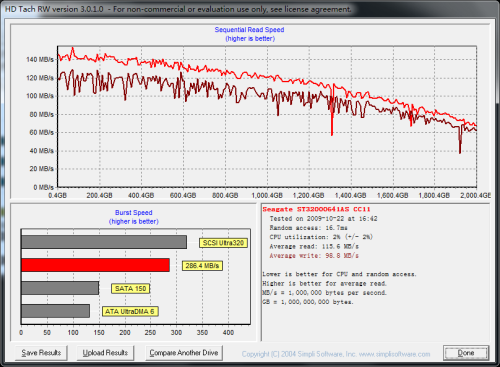Select the CPU utilization 2% line
Viewport: 500px width, 367px height.
click(x=321, y=237)
